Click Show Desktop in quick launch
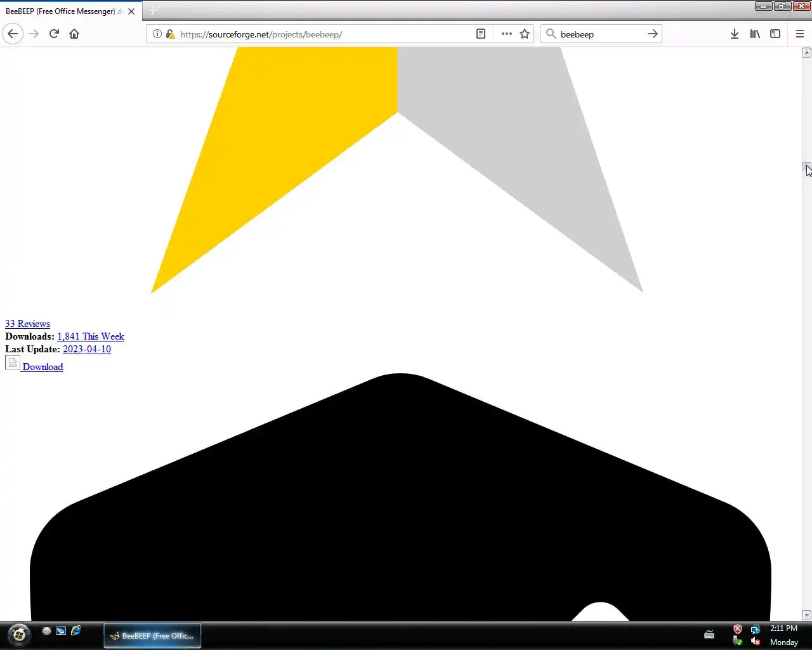The width and height of the screenshot is (812, 650). click(46, 631)
